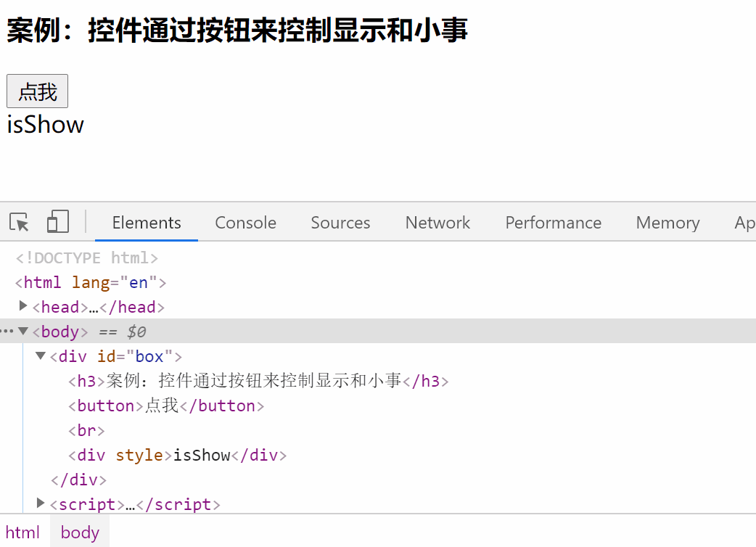Select the h3 element line

coord(258,381)
